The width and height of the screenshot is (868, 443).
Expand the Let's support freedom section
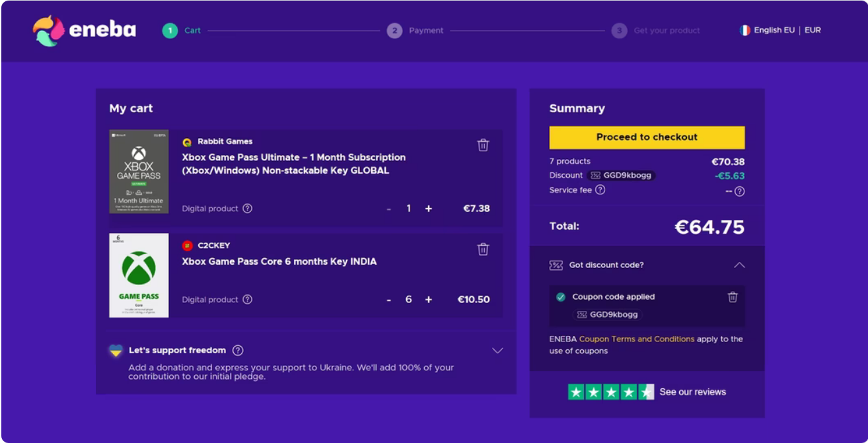point(498,351)
